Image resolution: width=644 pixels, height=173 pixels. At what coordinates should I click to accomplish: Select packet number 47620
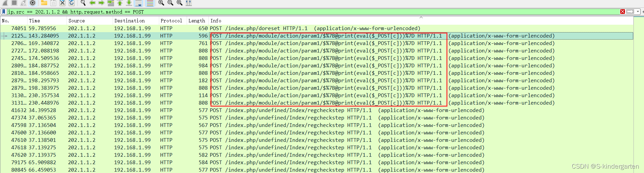coord(316,155)
